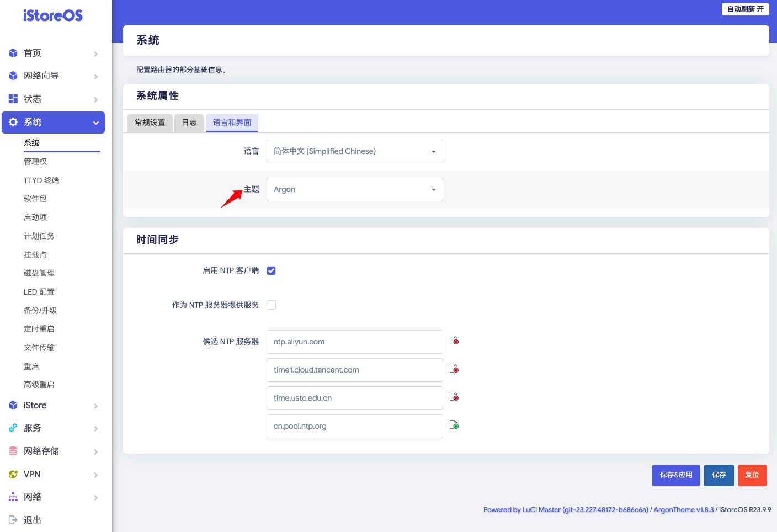
Task: Switch to the 常规设置 tab
Action: (150, 123)
